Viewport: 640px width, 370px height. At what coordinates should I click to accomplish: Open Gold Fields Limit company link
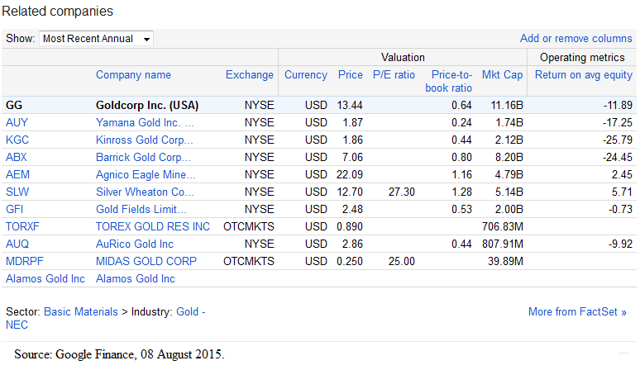(x=141, y=209)
